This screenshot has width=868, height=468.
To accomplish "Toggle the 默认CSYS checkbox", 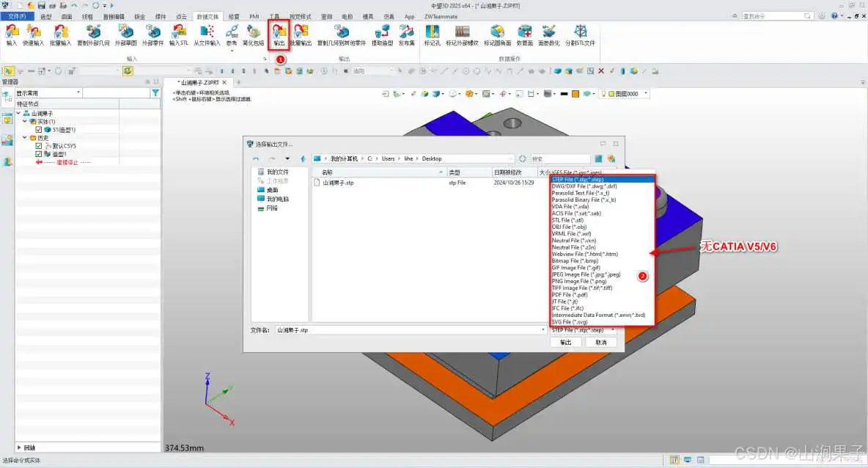I will (x=39, y=146).
